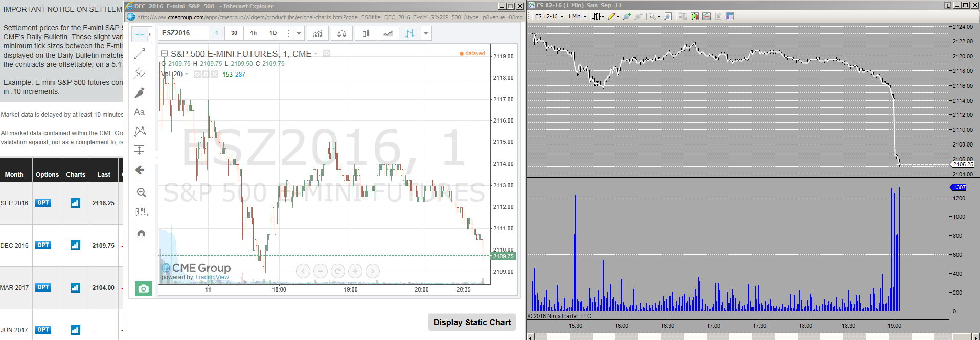The width and height of the screenshot is (980, 340).
Task: Reset the chart view with circular arrow
Action: [x=338, y=271]
